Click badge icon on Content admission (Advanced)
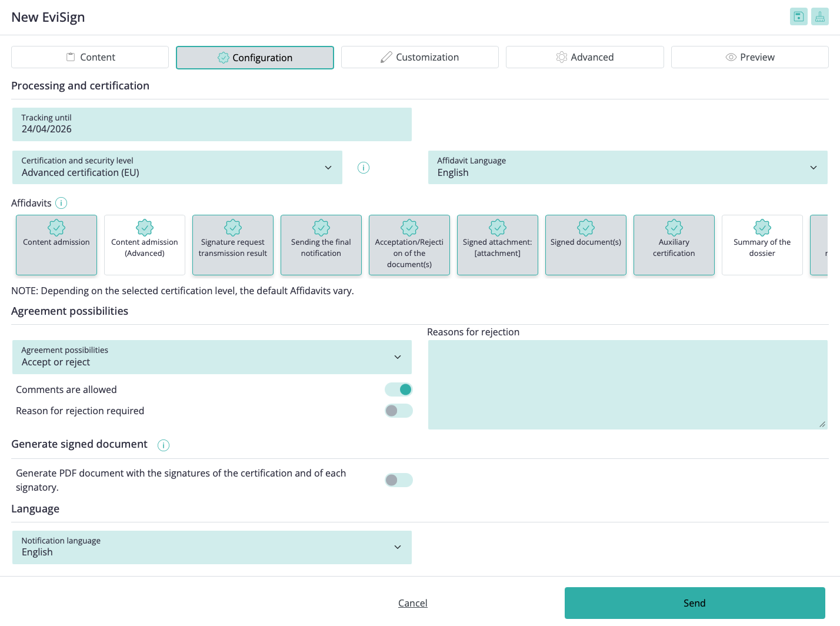 [x=145, y=228]
